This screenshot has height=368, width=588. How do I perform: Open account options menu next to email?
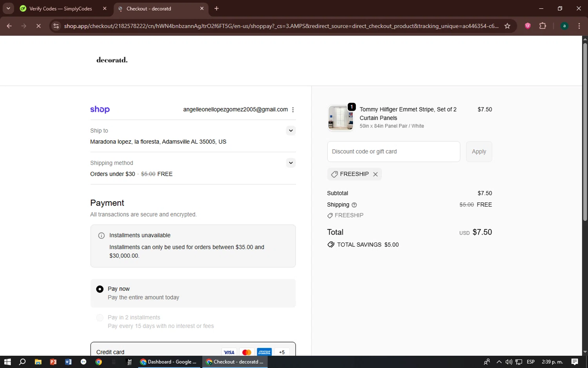(293, 110)
